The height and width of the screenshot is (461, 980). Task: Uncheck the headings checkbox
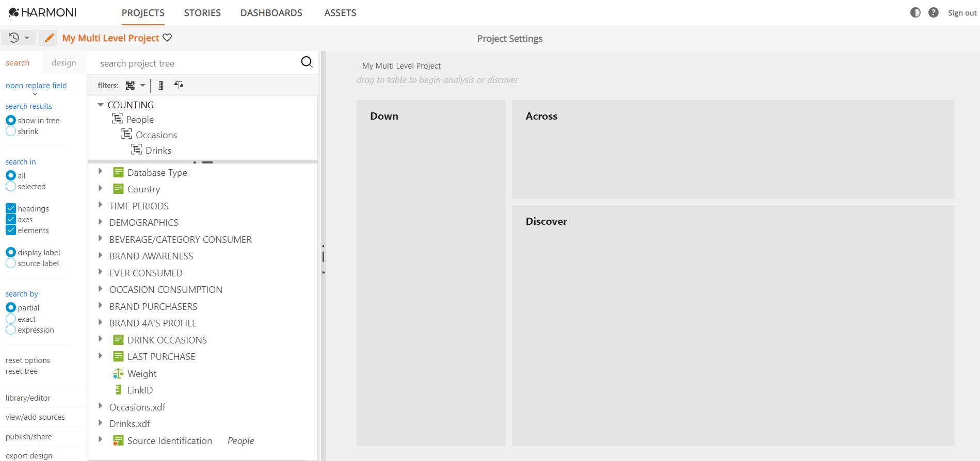[11, 208]
